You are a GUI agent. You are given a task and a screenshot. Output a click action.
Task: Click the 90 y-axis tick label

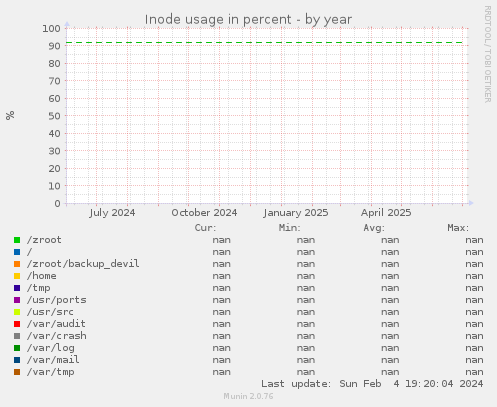pos(55,46)
